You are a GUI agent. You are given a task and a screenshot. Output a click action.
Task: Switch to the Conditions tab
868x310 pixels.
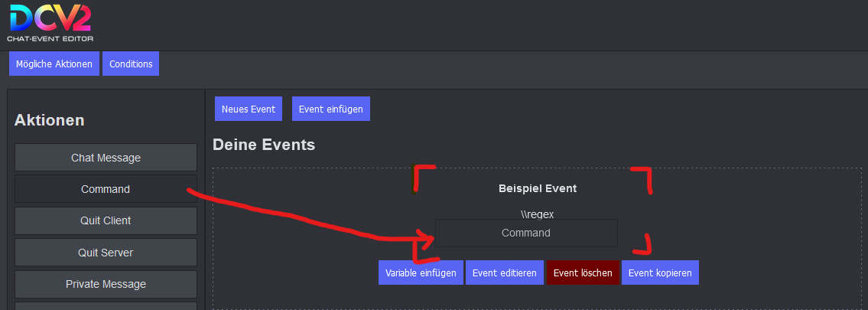(x=131, y=64)
